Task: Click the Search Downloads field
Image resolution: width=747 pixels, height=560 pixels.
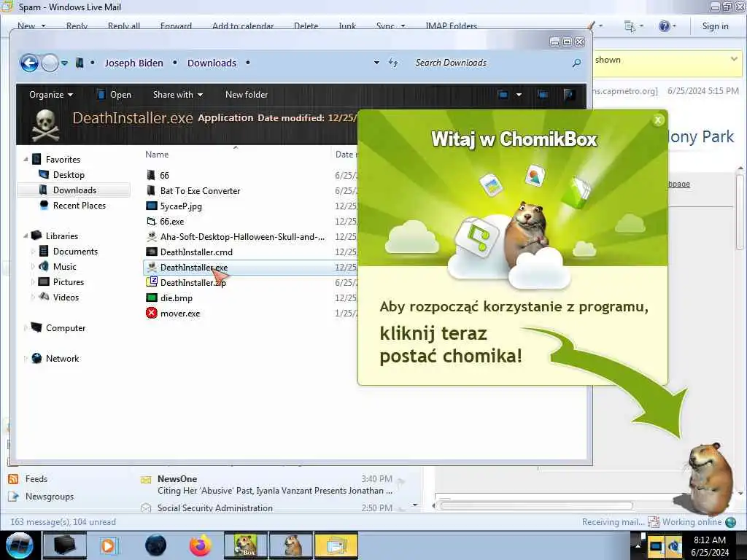Action: click(489, 63)
